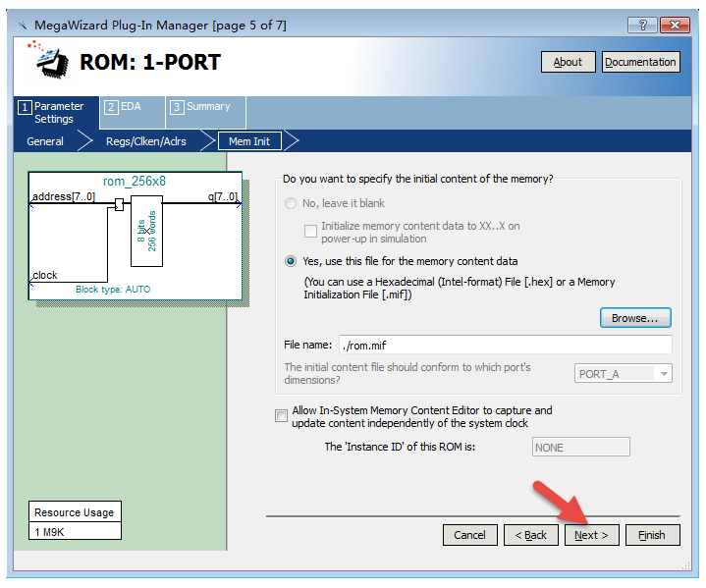Go to the General page
The height and width of the screenshot is (588, 706).
point(45,141)
